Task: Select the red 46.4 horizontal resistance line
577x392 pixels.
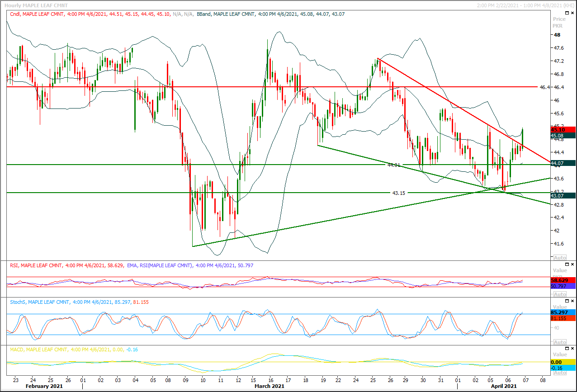Action: point(271,87)
